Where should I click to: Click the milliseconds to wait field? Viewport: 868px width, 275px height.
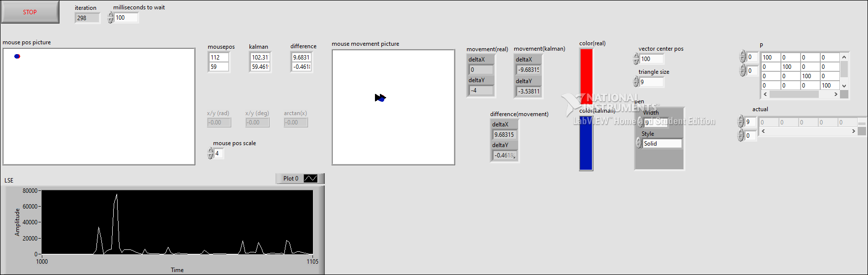[126, 18]
